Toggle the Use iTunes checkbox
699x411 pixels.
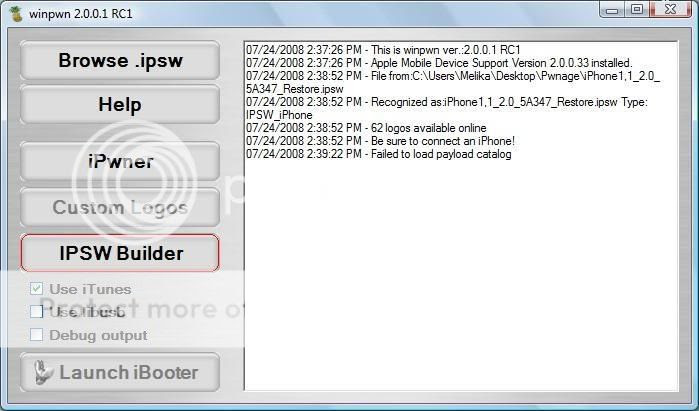(37, 289)
